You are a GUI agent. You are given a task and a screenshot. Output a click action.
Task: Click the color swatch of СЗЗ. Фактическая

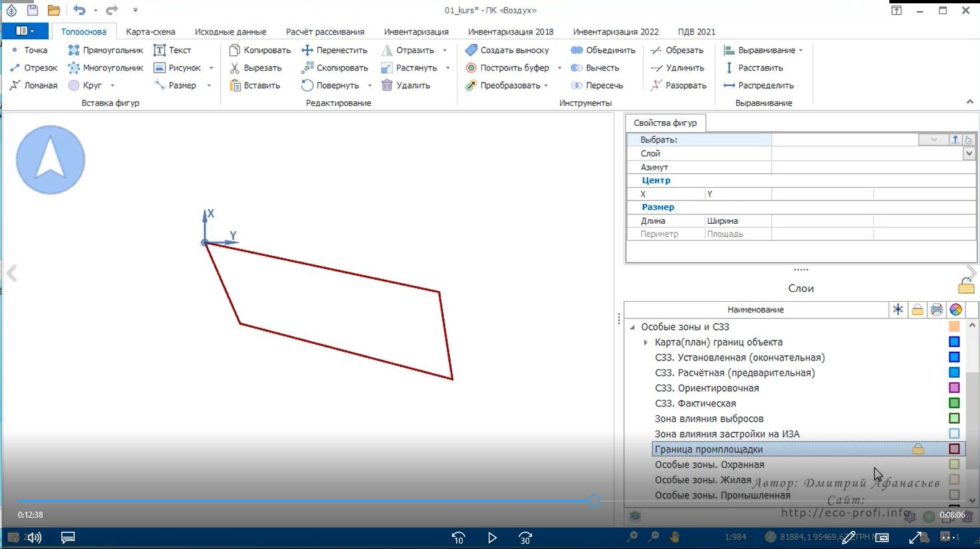[x=954, y=403]
